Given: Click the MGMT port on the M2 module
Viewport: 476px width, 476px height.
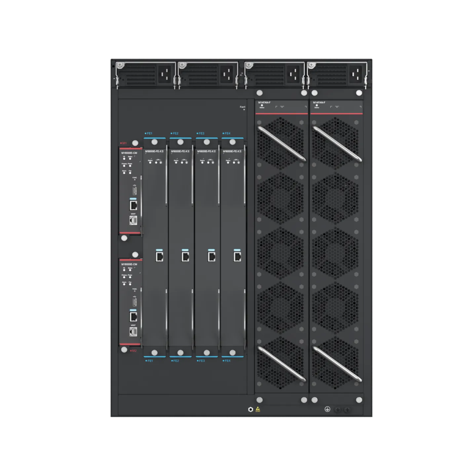Looking at the screenshot, I should pyautogui.click(x=133, y=332).
